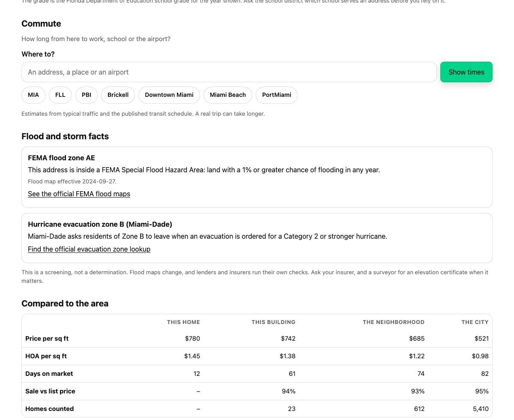This screenshot has height=420, width=514.
Task: Select the MIA airport chip
Action: click(33, 95)
